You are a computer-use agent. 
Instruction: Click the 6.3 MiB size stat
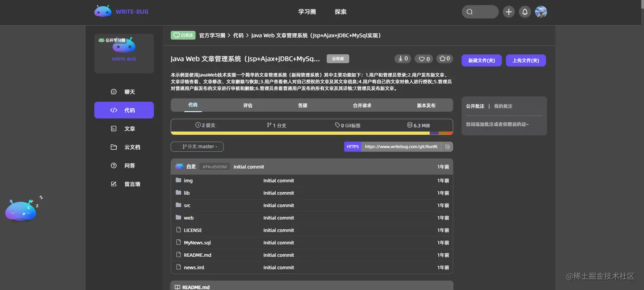(x=418, y=125)
